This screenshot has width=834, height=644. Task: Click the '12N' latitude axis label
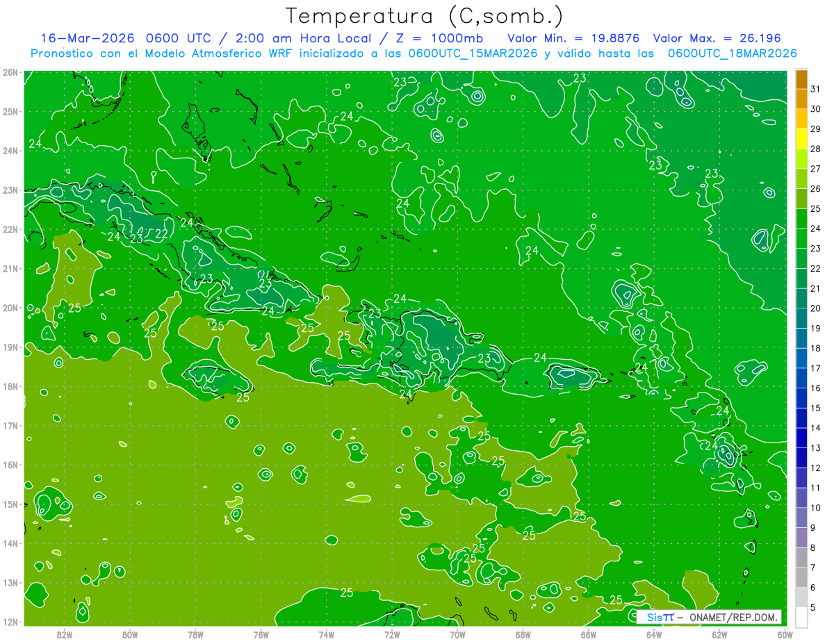(10, 622)
